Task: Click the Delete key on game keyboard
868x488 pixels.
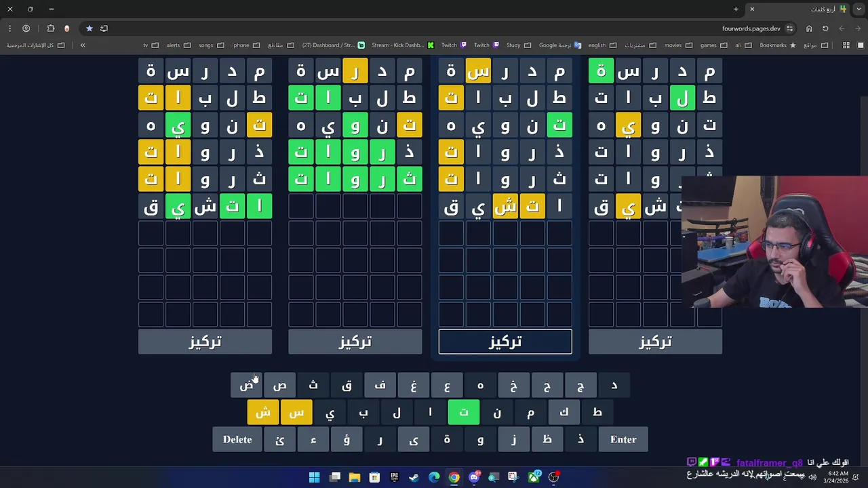Action: pos(237,440)
